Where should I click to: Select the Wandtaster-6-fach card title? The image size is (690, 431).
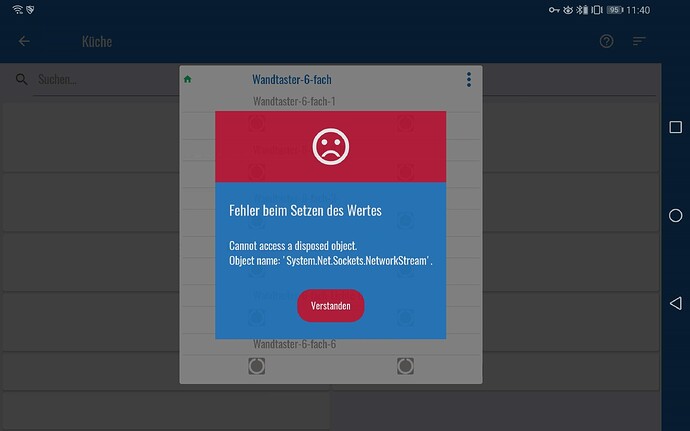293,80
